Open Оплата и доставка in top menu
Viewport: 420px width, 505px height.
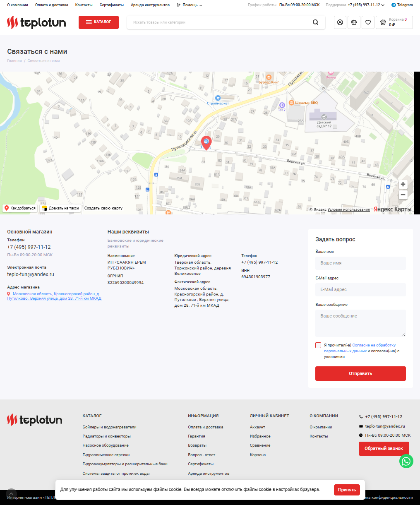52,5
